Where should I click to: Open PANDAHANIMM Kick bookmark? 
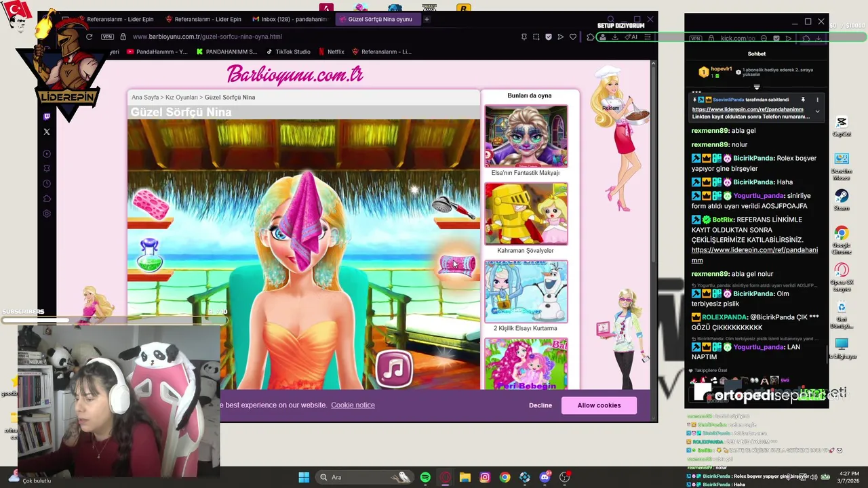click(226, 52)
